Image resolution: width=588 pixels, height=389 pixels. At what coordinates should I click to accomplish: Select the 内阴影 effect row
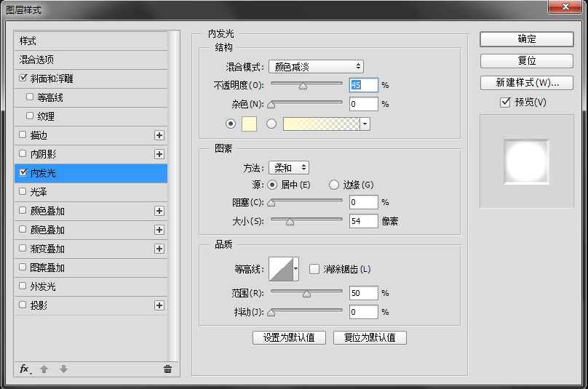[91, 154]
